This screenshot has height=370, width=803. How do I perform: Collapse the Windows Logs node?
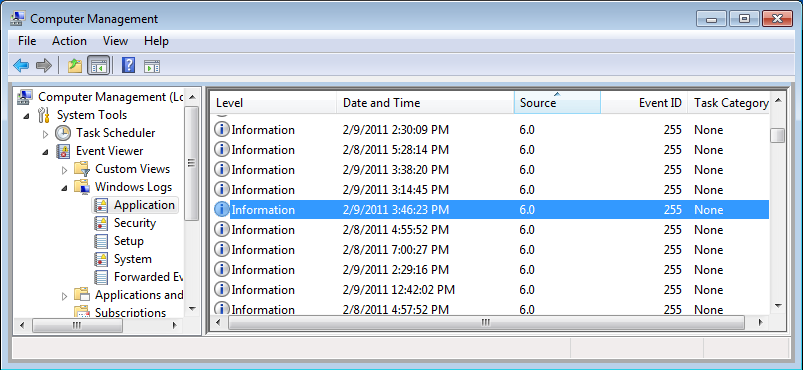pyautogui.click(x=65, y=187)
